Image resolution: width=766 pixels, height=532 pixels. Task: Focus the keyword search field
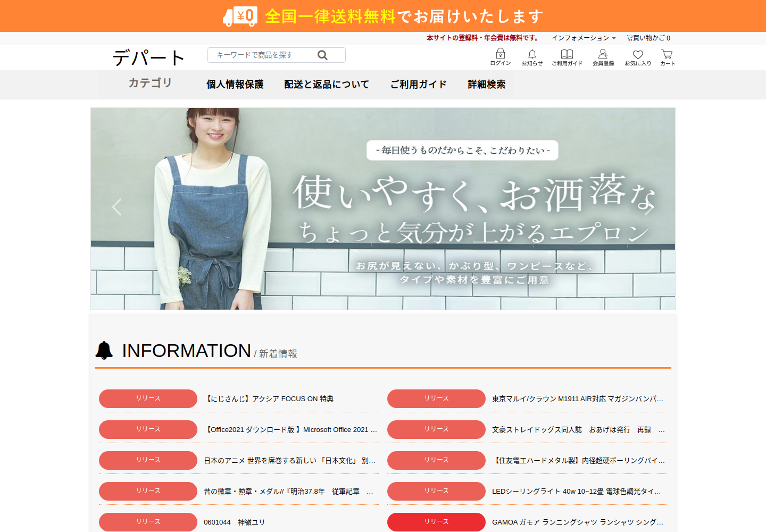click(x=277, y=55)
